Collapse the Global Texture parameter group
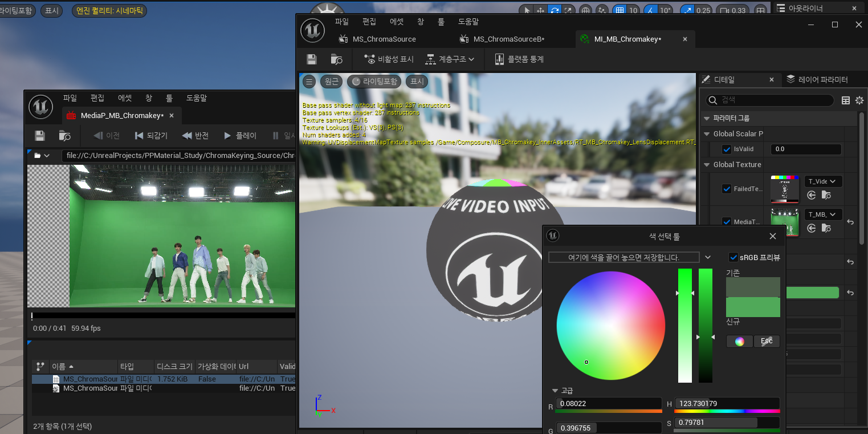The height and width of the screenshot is (434, 868). (707, 164)
